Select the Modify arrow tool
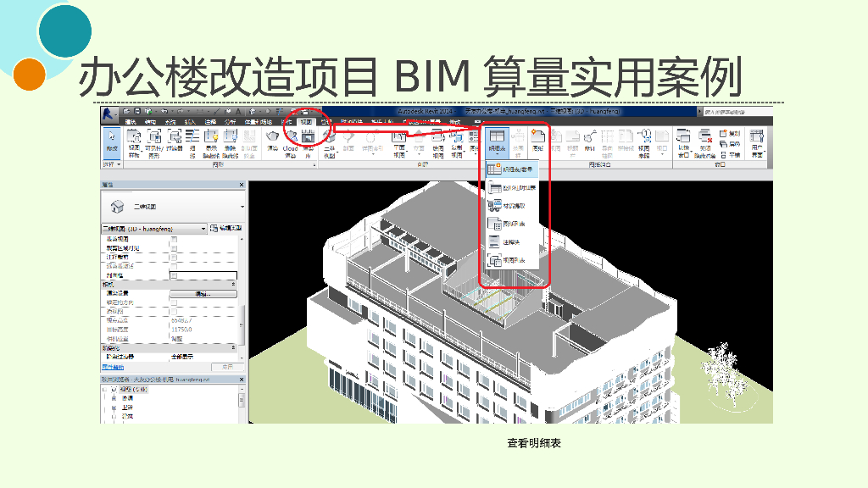The width and height of the screenshot is (868, 488). 112,141
